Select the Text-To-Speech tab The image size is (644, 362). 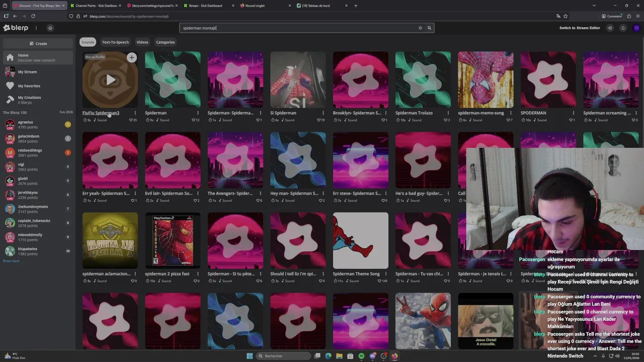[x=115, y=42]
